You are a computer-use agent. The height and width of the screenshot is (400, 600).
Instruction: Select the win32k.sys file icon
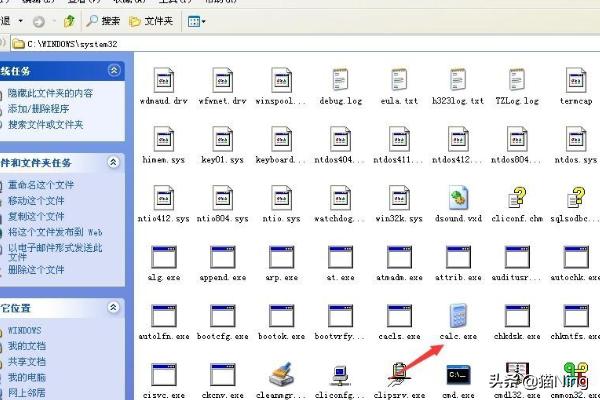pyautogui.click(x=399, y=198)
